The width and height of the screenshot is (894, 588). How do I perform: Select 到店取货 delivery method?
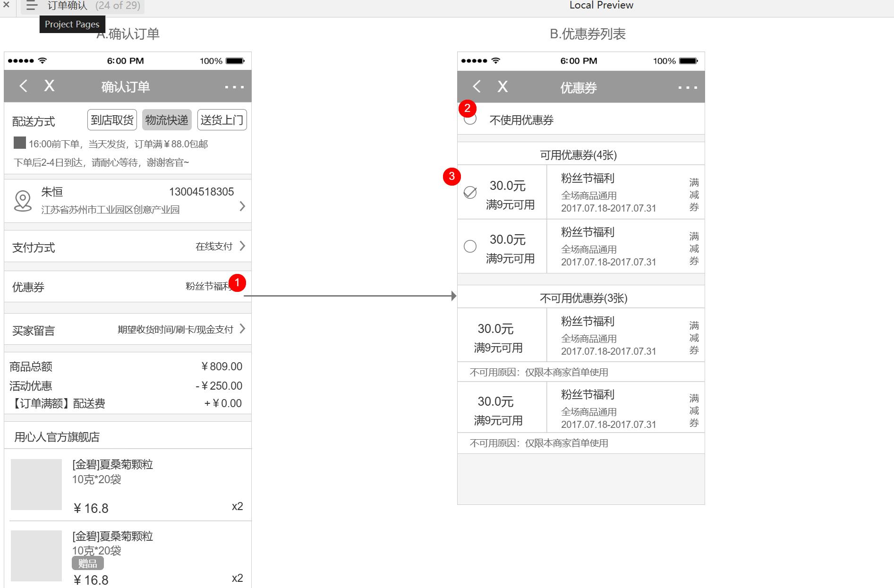[112, 120]
